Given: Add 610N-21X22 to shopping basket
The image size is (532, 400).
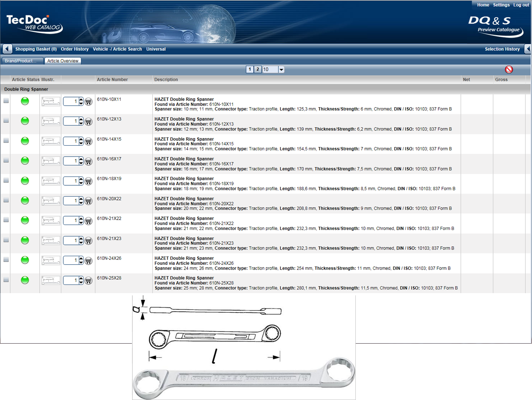Looking at the screenshot, I should [88, 221].
